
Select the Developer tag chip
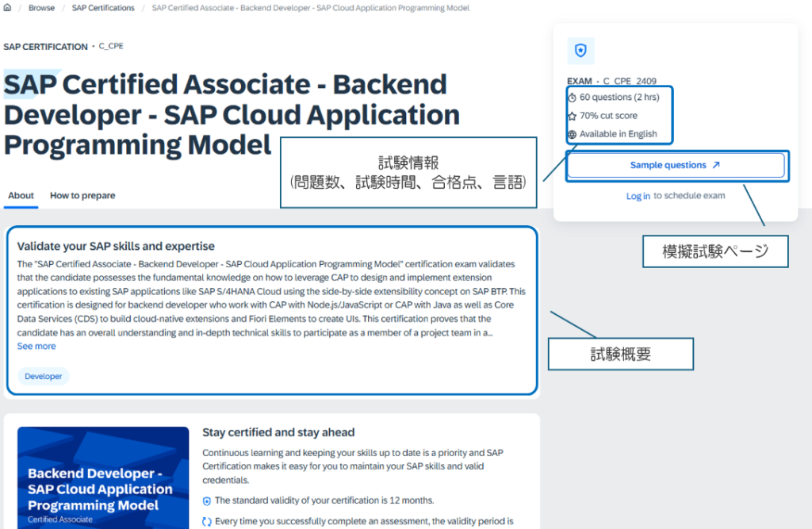coord(44,376)
